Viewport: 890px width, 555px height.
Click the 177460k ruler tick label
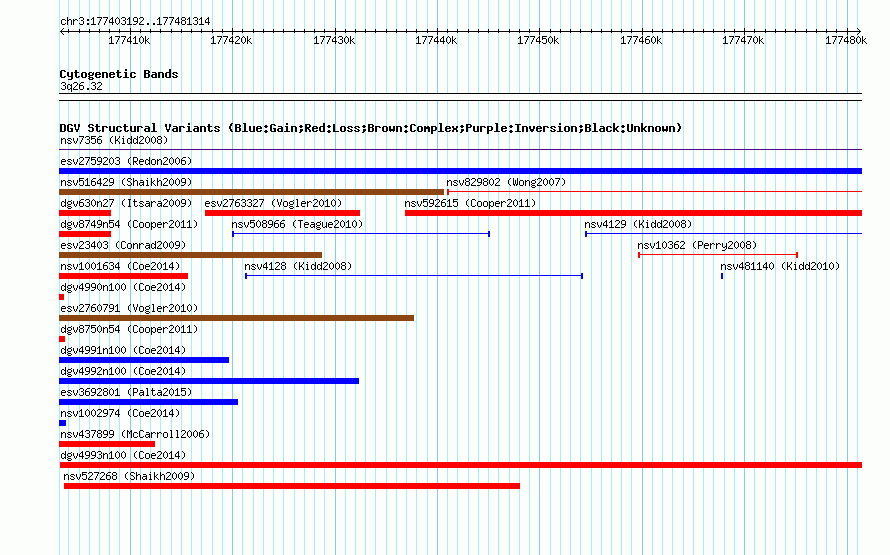(641, 40)
